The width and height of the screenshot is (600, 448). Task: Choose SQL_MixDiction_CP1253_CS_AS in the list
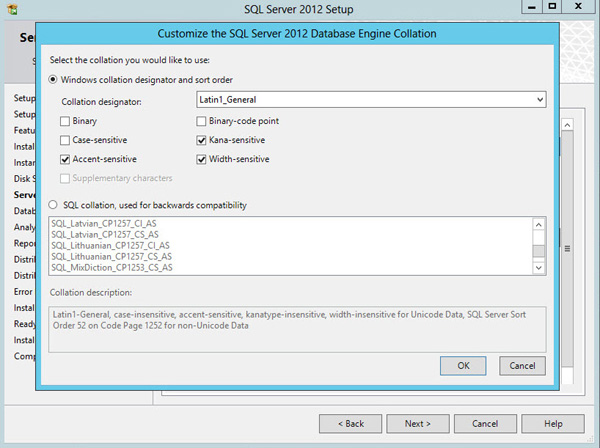[112, 267]
